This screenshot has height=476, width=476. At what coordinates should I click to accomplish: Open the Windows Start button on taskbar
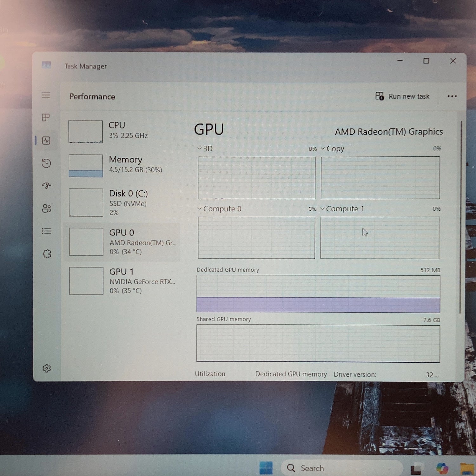(266, 468)
